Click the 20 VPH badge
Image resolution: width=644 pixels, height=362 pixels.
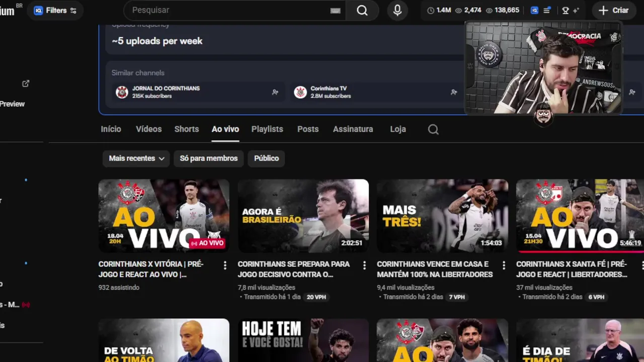tap(316, 297)
